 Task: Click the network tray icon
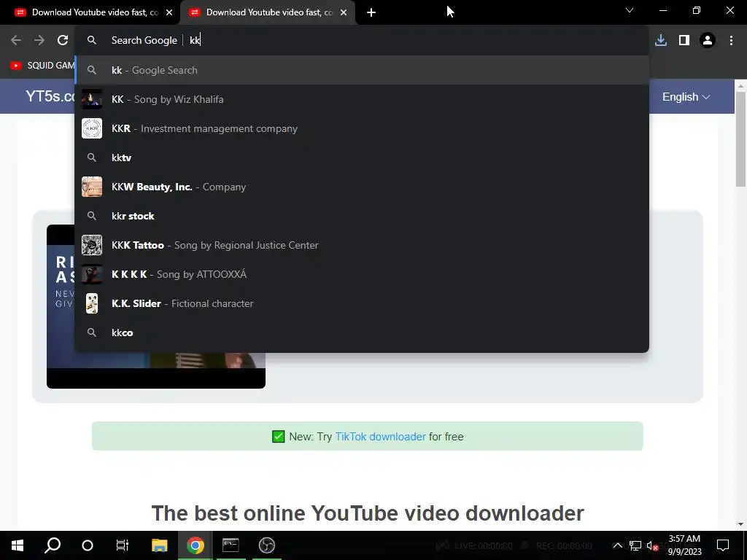click(x=635, y=545)
